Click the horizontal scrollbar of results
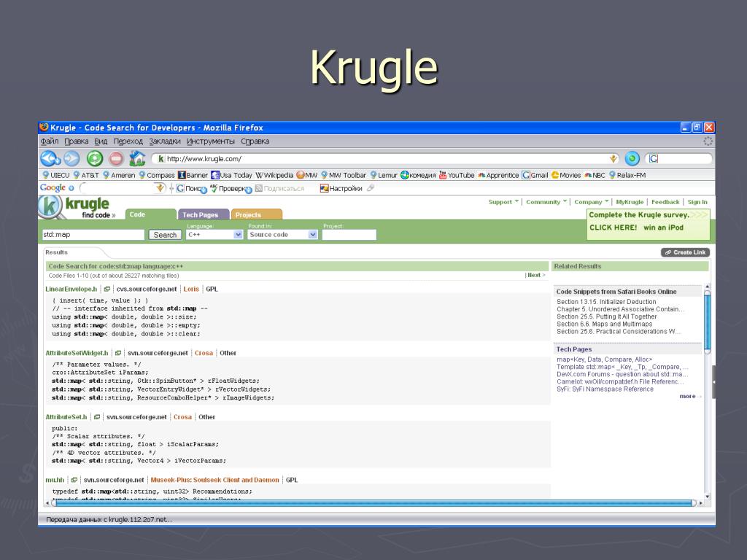Image resolution: width=747 pixels, height=560 pixels. coord(374,503)
